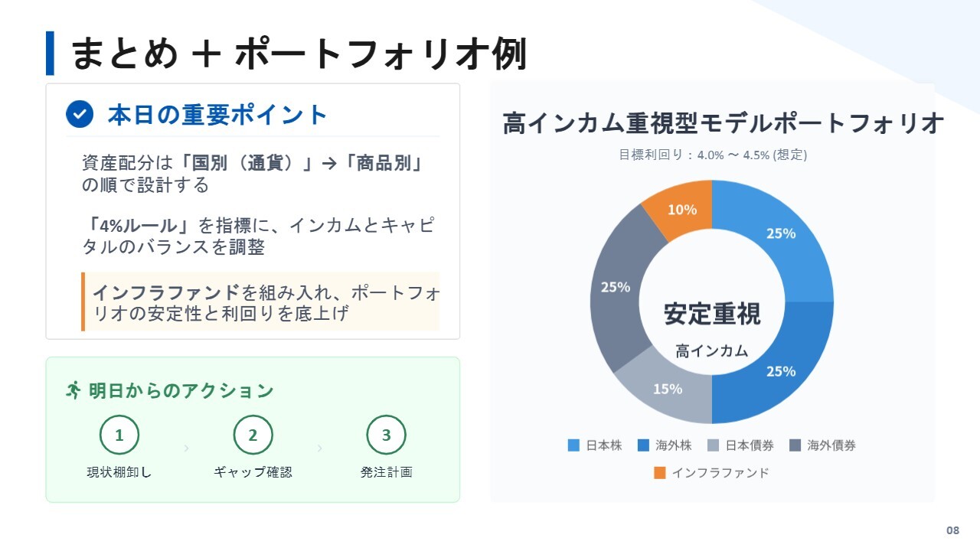Click the 日本株 legend color square

[x=573, y=445]
